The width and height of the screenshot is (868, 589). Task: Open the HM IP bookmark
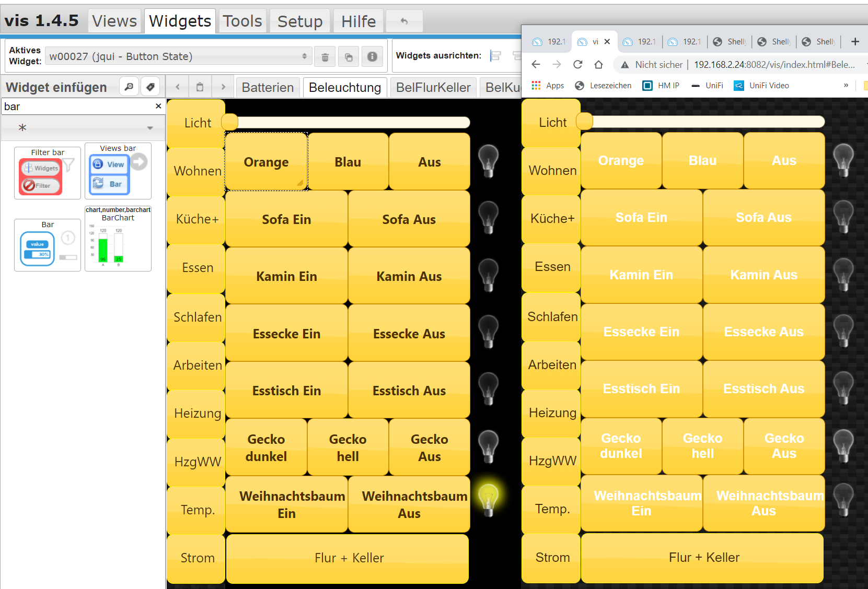tap(661, 85)
